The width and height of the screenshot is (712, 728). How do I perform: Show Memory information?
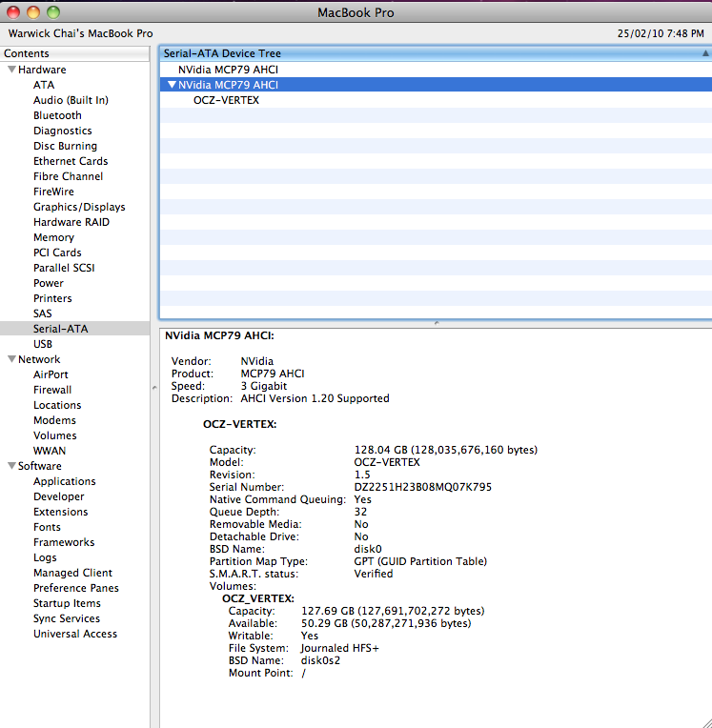tap(53, 237)
